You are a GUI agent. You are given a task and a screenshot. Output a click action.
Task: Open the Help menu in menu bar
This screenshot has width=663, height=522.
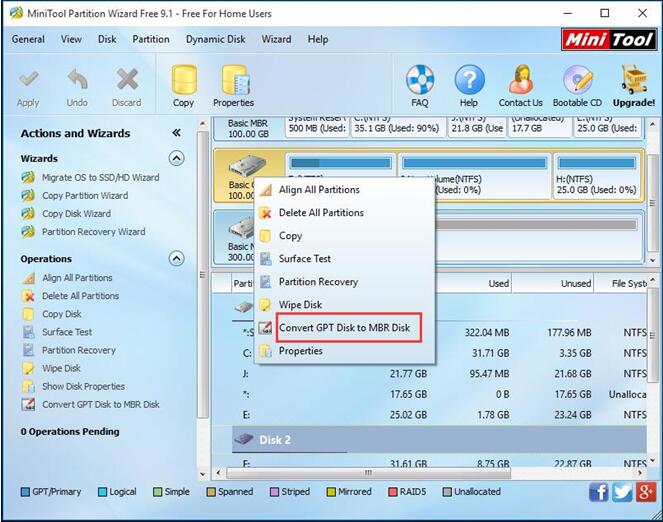point(318,39)
